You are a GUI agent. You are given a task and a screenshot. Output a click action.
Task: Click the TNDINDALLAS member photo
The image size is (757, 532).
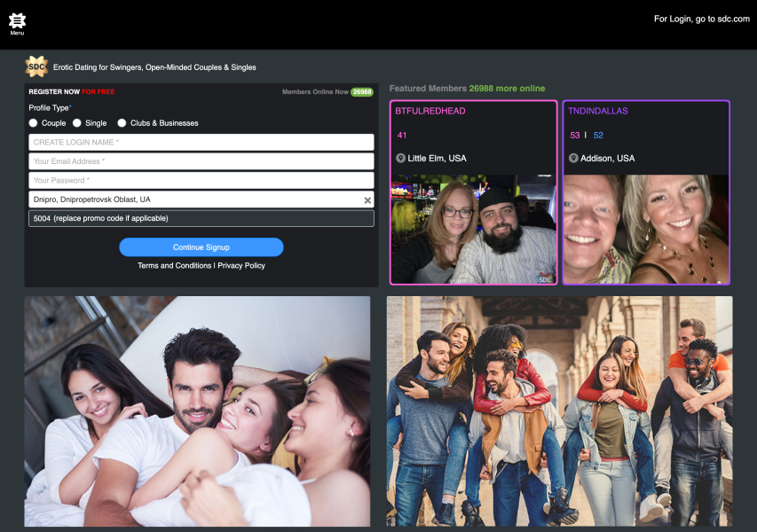(646, 229)
